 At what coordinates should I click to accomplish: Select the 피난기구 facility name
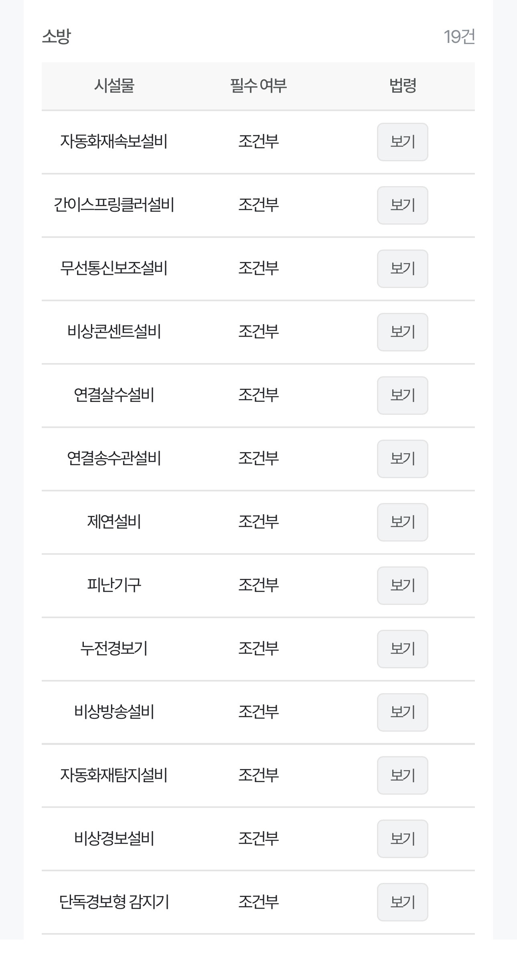point(114,585)
